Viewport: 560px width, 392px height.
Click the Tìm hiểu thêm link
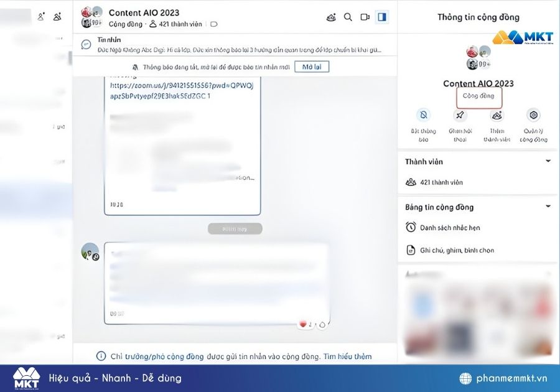click(x=347, y=357)
